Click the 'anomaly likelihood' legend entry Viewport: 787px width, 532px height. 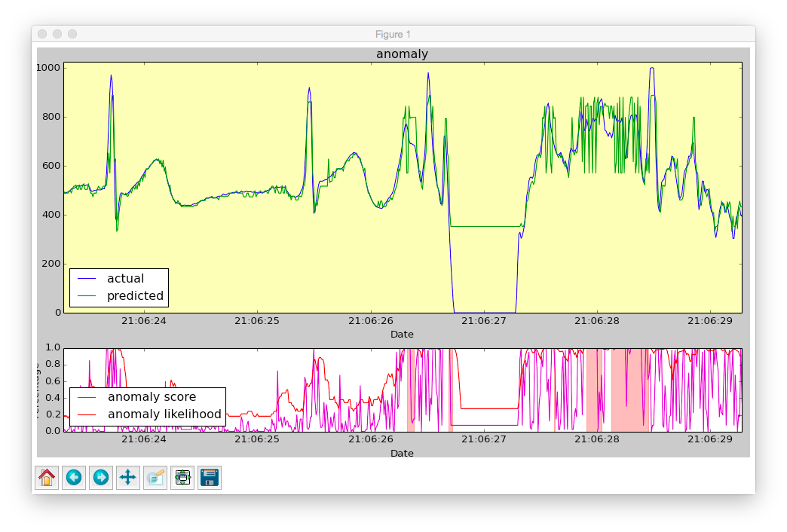pyautogui.click(x=164, y=414)
